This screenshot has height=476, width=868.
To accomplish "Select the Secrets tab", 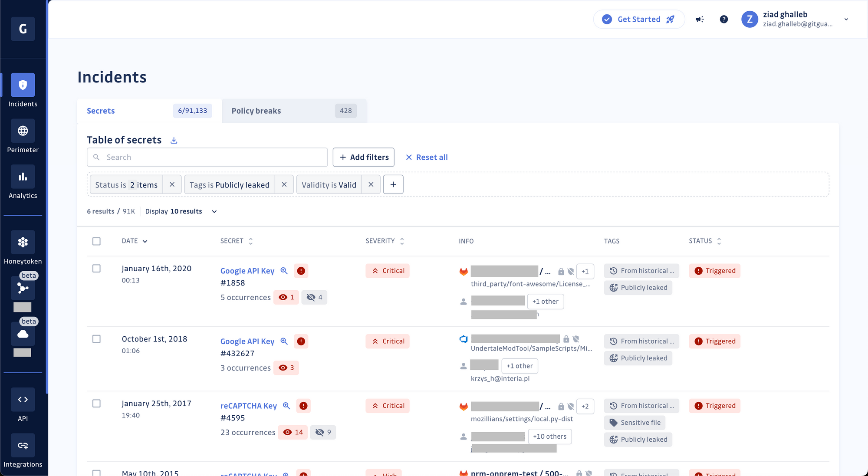I will click(101, 111).
